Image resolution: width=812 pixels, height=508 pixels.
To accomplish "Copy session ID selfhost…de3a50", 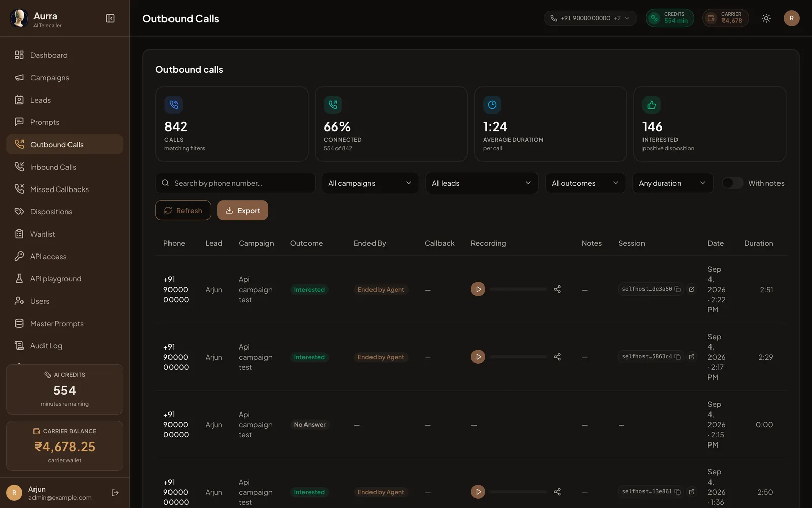I will (x=678, y=289).
